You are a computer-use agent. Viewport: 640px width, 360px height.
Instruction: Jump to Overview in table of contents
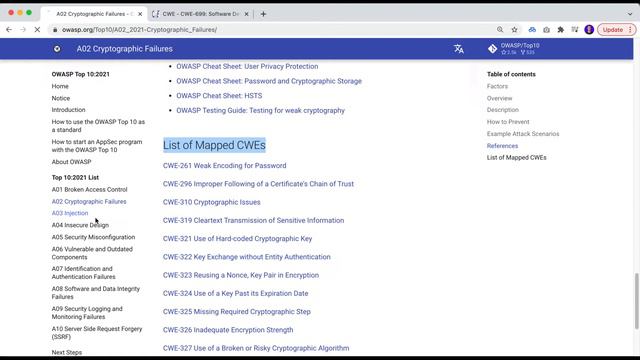tap(499, 98)
